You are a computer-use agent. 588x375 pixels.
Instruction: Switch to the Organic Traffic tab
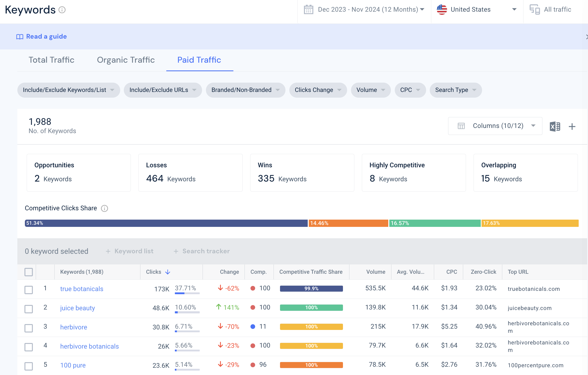click(126, 60)
